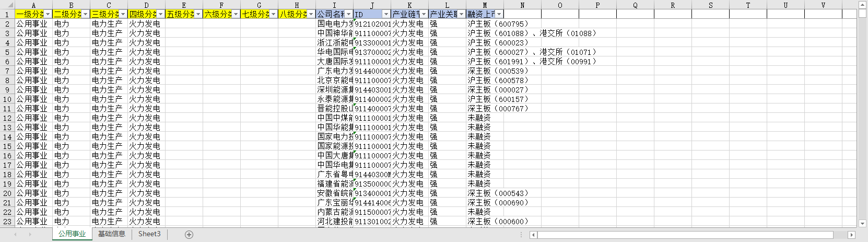This screenshot has width=868, height=242.
Task: Click horizontal scrollbar right arrow
Action: (x=851, y=235)
